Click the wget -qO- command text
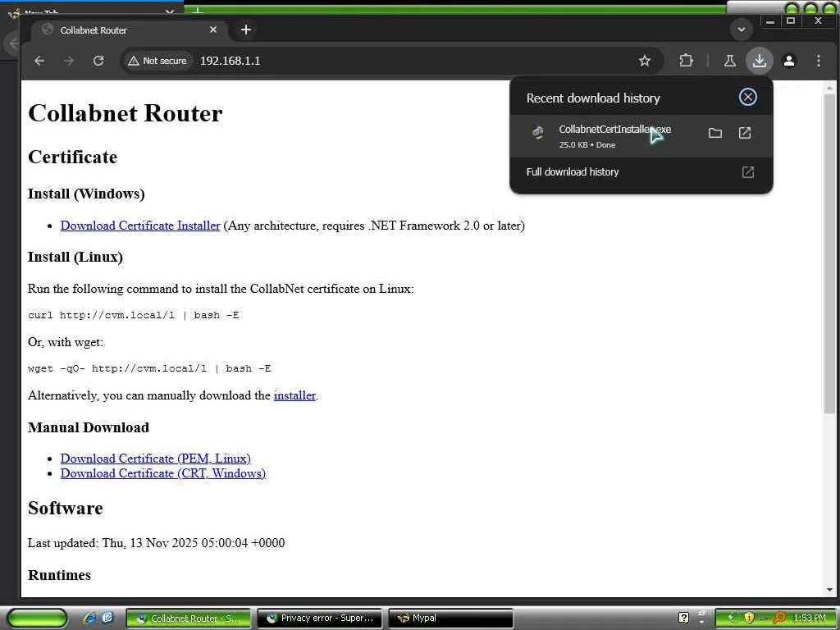The width and height of the screenshot is (840, 630). pyautogui.click(x=149, y=368)
